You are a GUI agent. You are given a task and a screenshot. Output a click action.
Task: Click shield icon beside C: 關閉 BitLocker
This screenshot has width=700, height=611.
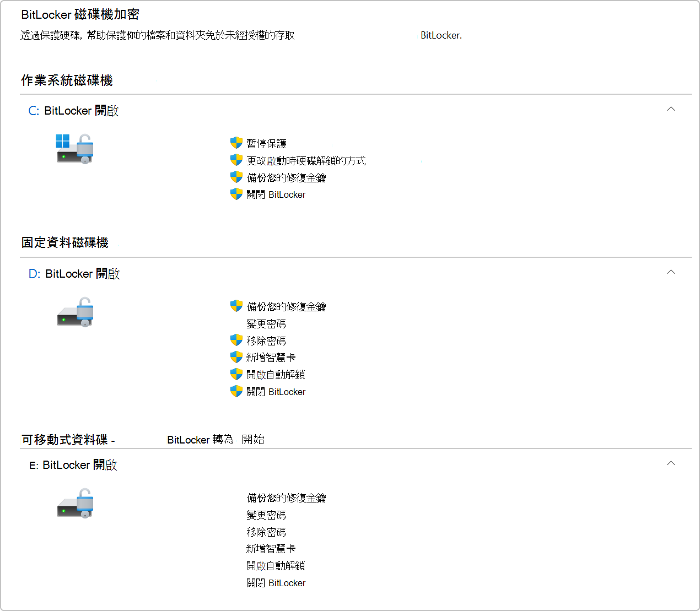tap(236, 194)
